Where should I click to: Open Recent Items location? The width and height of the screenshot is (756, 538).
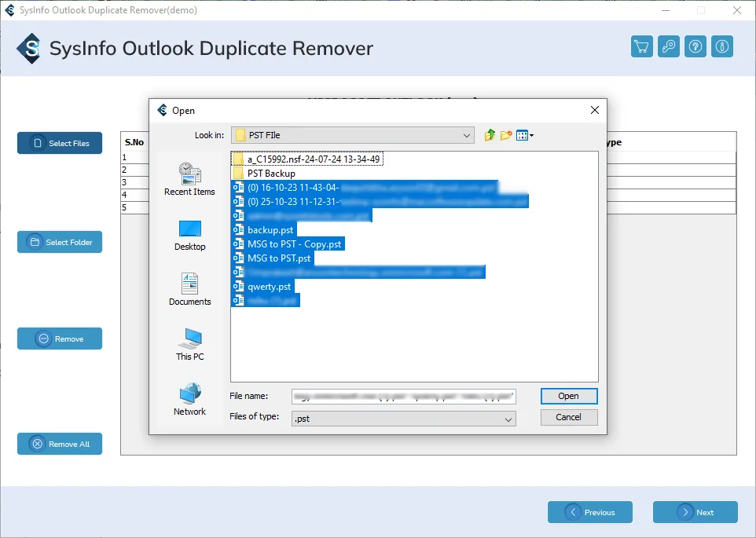tap(189, 179)
